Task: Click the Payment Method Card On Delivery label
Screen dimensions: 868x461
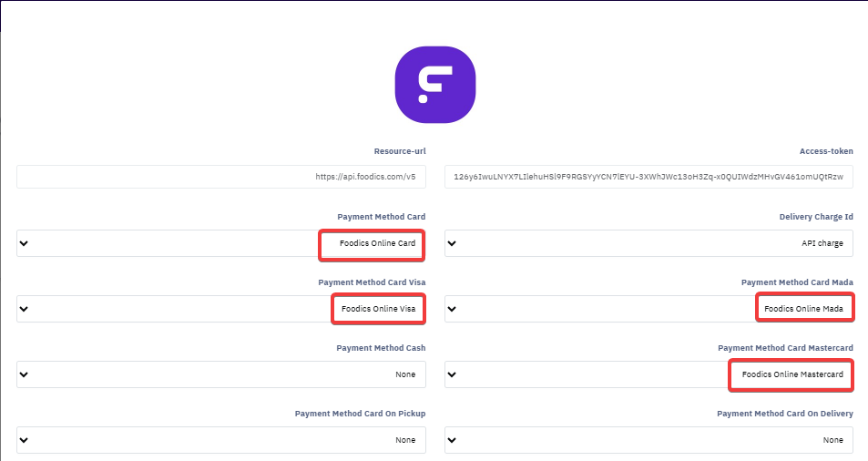Action: click(785, 414)
